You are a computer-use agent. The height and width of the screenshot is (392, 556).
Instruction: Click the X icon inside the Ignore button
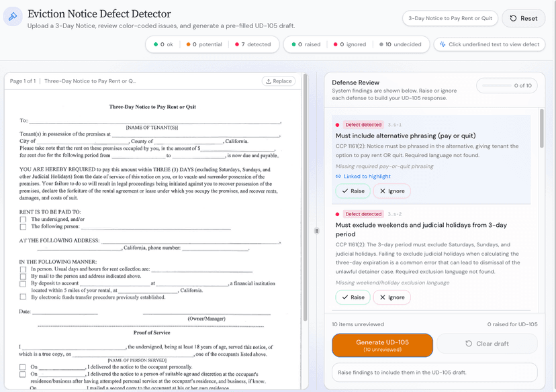[x=381, y=191]
